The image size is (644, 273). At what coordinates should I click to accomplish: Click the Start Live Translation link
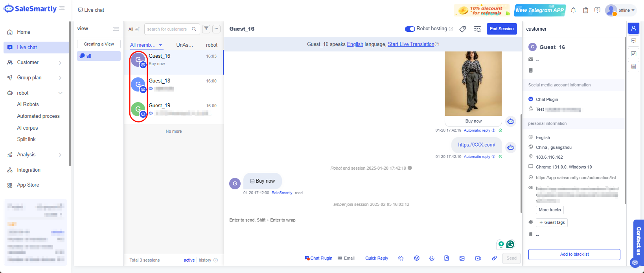tap(411, 44)
